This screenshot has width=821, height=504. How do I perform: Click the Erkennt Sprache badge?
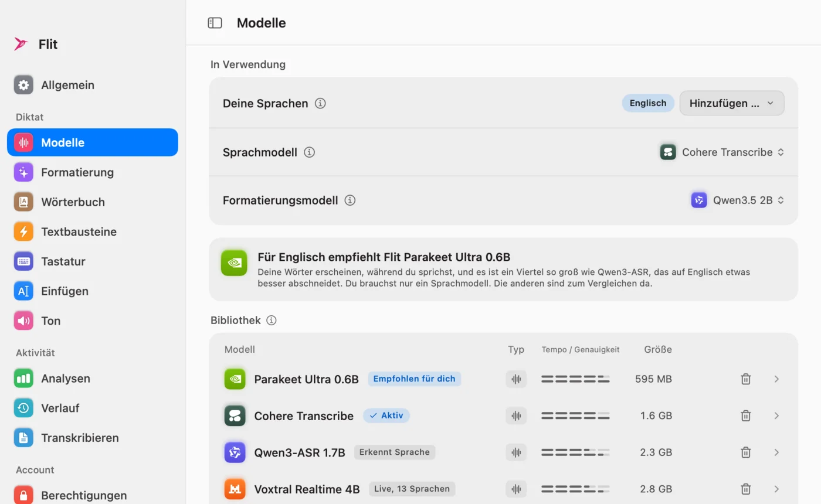[x=395, y=452]
